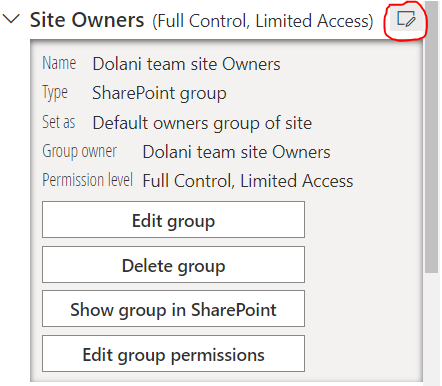Click the vertical scrollbar thumb

tap(432, 137)
